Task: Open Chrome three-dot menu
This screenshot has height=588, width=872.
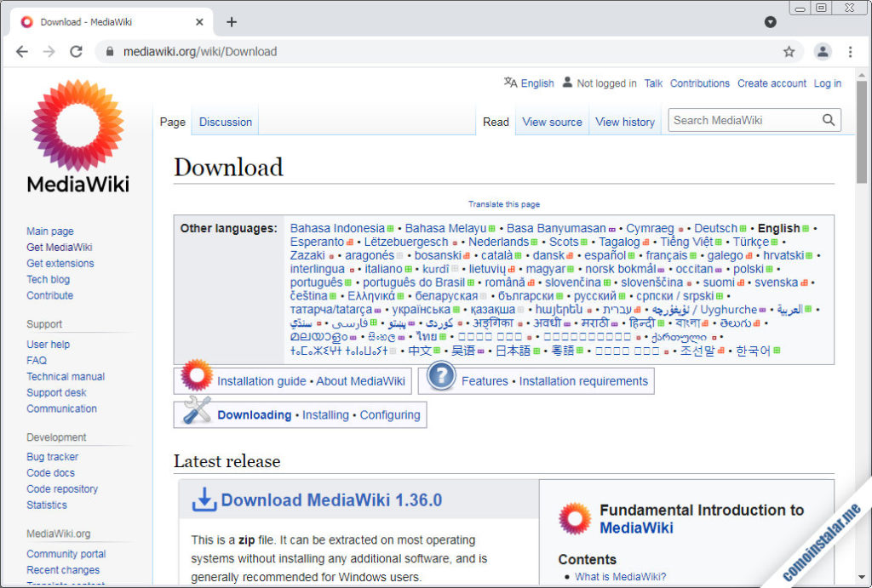Action: tap(851, 52)
